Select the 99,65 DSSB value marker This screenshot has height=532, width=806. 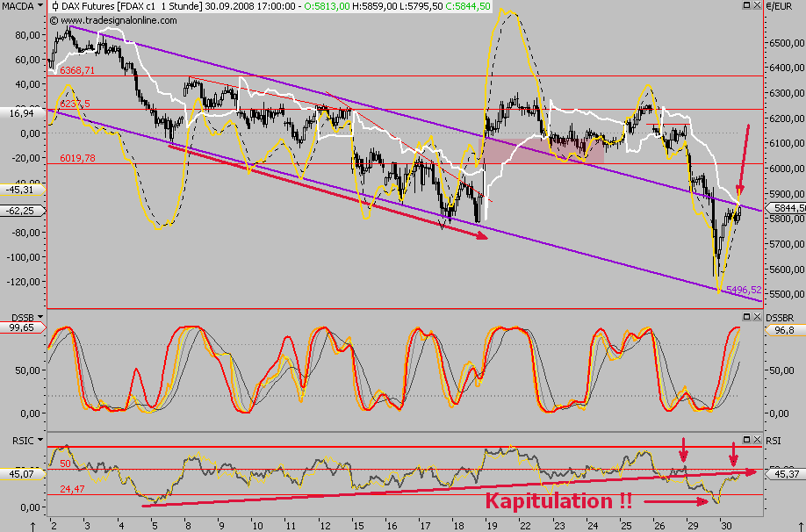[x=23, y=327]
